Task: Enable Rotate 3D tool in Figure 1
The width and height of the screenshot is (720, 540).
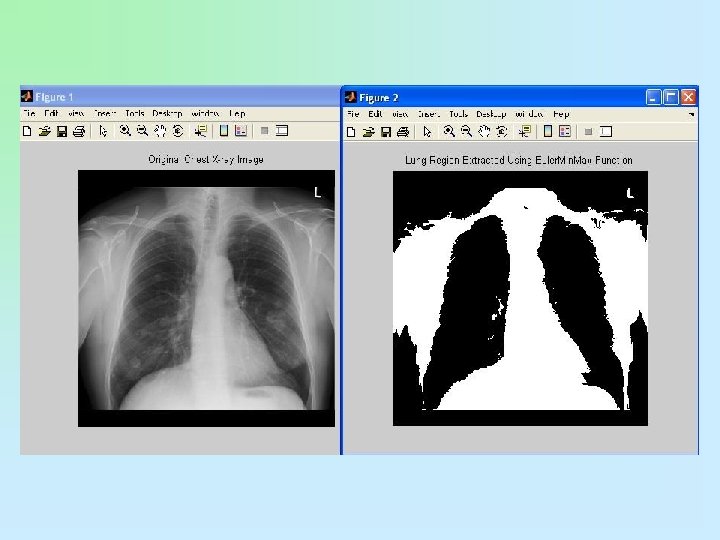Action: click(x=178, y=131)
